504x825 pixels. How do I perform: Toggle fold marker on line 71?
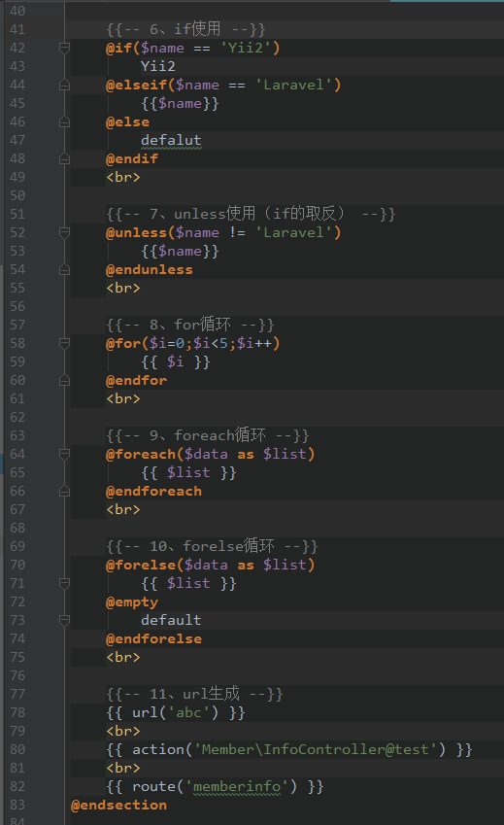65,583
